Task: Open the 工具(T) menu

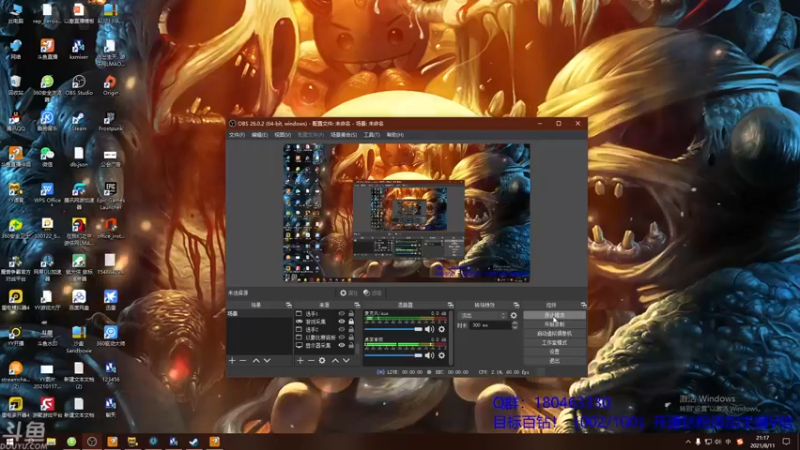Action: tap(371, 135)
